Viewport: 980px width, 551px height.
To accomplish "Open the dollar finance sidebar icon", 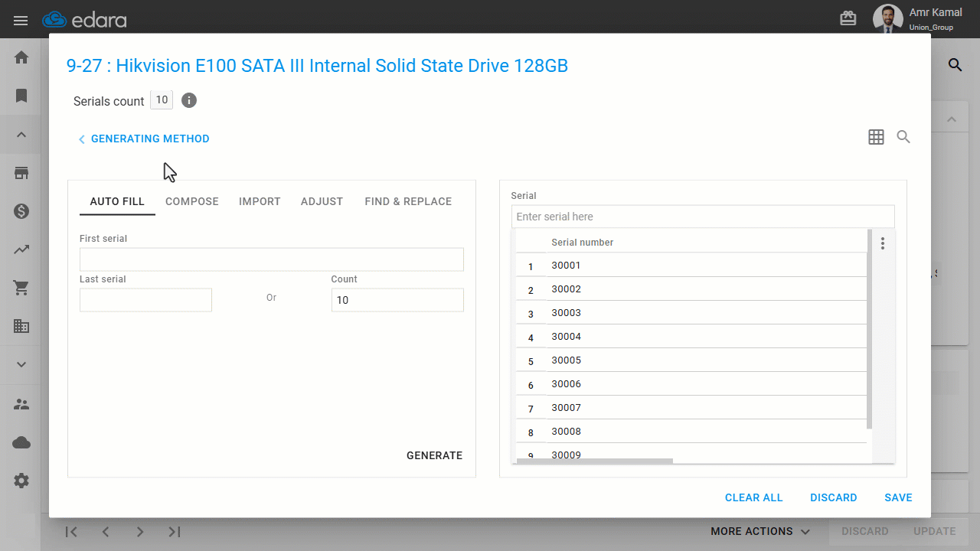I will point(21,211).
